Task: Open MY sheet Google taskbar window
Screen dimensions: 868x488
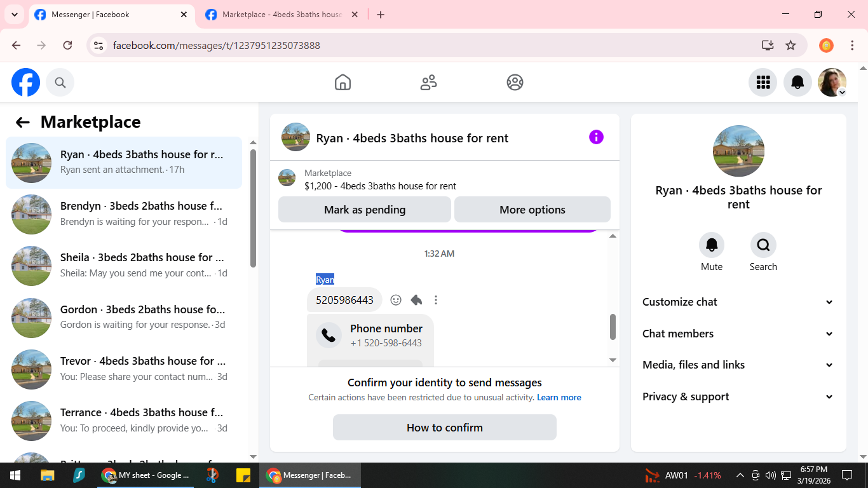Action: point(146,475)
